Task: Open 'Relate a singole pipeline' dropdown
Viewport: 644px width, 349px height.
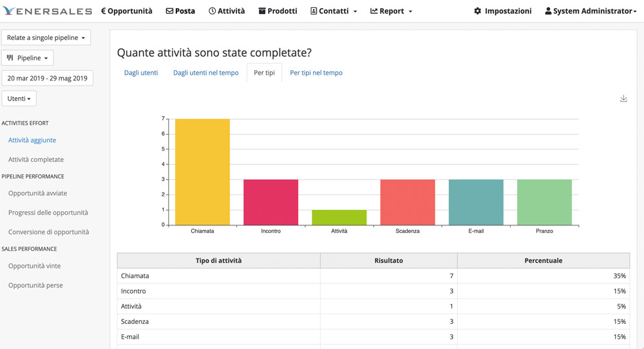Action: (x=46, y=37)
